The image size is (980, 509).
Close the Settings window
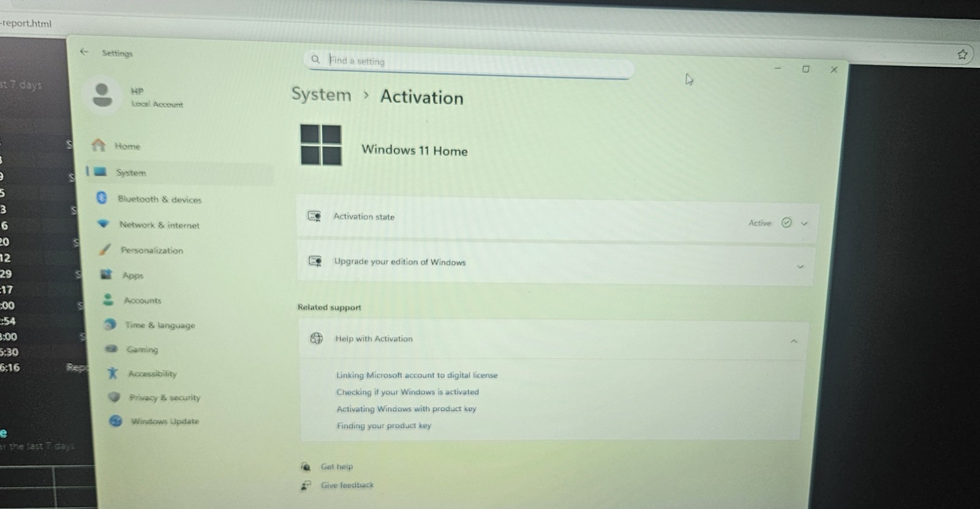pyautogui.click(x=834, y=69)
